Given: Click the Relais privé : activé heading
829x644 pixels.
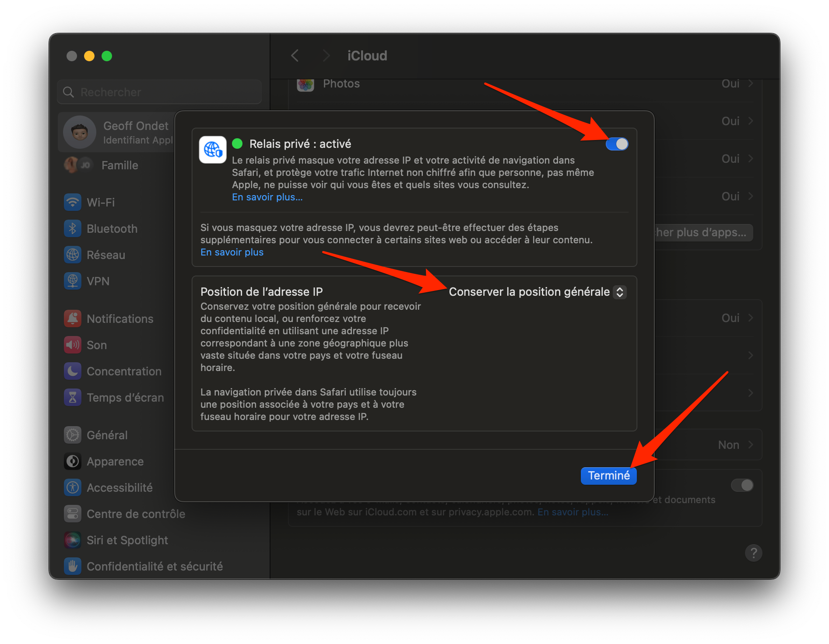Looking at the screenshot, I should tap(300, 144).
